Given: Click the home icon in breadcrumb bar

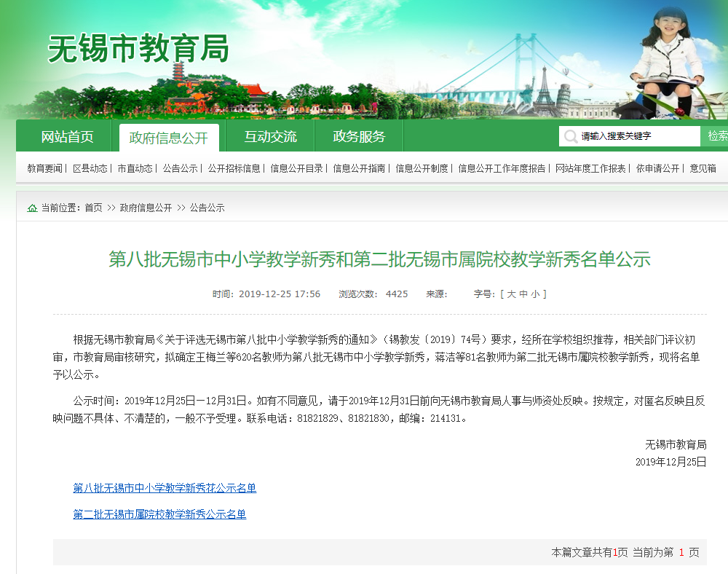Looking at the screenshot, I should pos(32,208).
